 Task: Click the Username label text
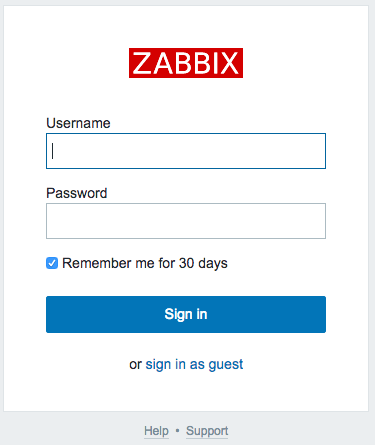(78, 123)
